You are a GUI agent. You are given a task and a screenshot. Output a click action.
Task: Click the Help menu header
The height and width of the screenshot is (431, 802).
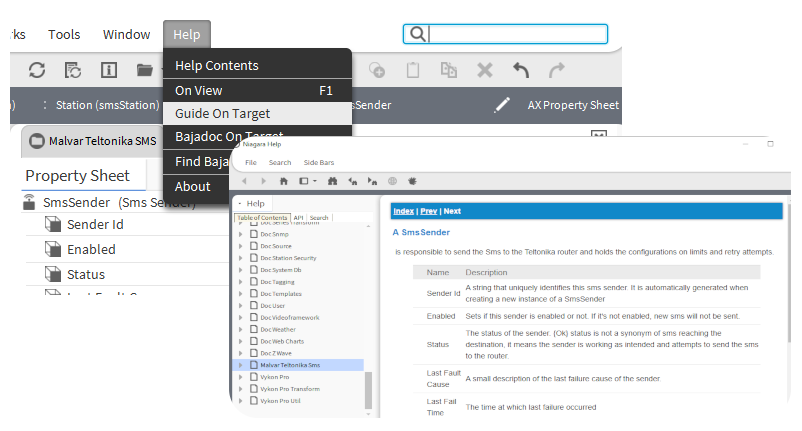[x=187, y=34]
